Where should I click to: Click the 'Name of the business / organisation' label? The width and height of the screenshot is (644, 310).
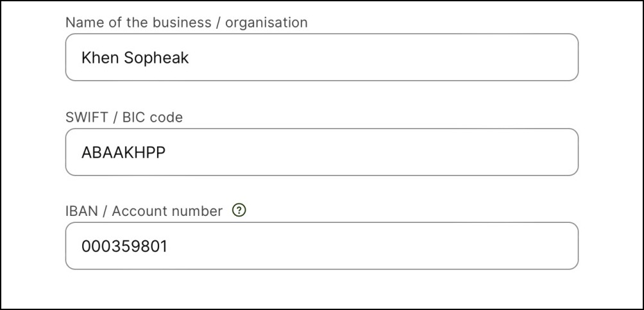pyautogui.click(x=187, y=23)
